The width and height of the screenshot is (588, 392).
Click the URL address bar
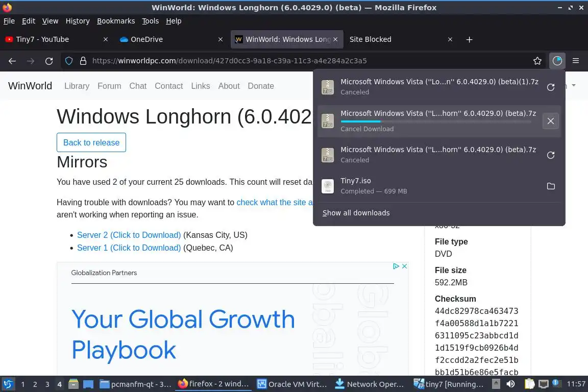(x=300, y=61)
